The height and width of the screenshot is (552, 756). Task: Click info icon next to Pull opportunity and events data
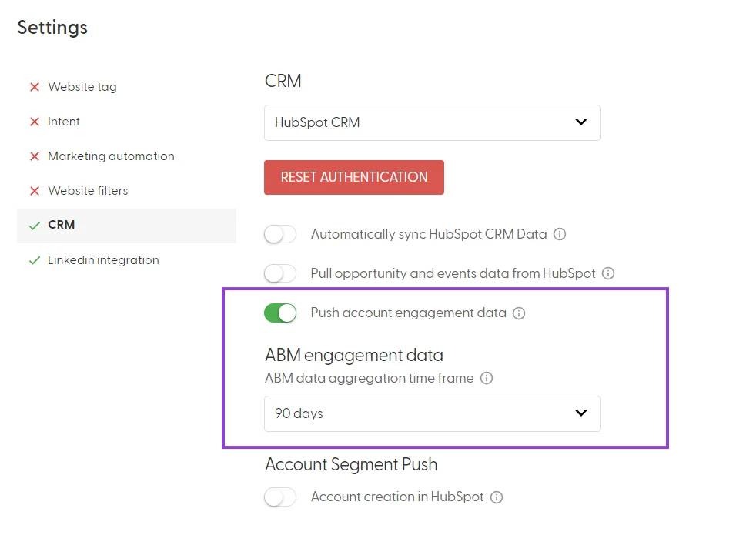(x=608, y=273)
